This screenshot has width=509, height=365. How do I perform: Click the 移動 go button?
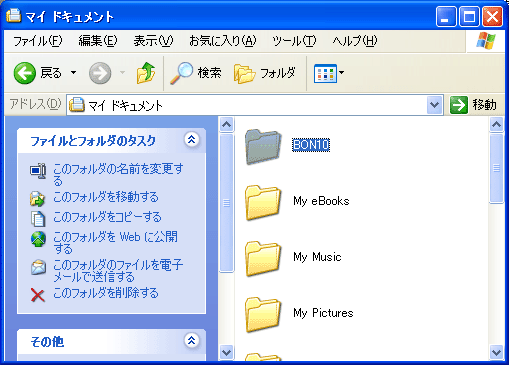(473, 105)
